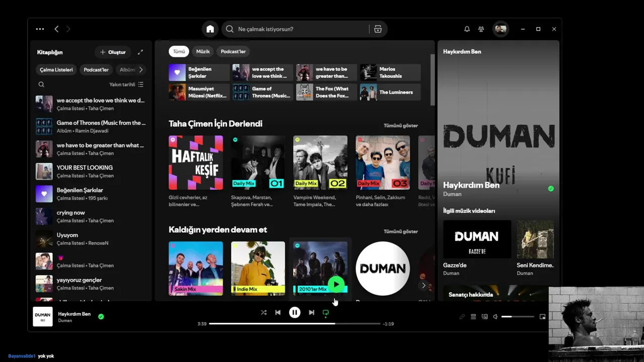Go to previous track
This screenshot has height=362, width=644.
pos(278,312)
